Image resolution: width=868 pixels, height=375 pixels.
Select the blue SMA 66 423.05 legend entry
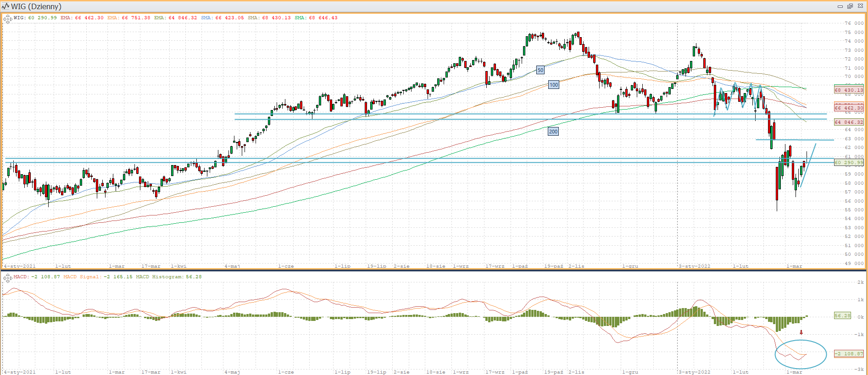(223, 18)
